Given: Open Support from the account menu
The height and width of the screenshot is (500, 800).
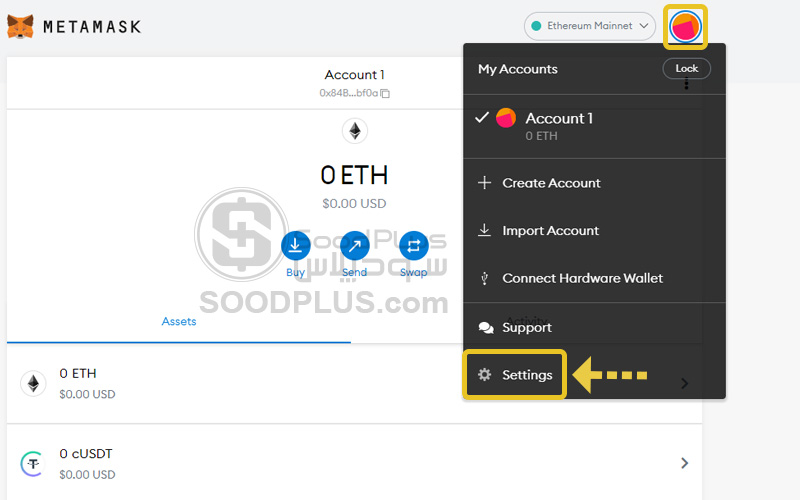Looking at the screenshot, I should (594, 327).
